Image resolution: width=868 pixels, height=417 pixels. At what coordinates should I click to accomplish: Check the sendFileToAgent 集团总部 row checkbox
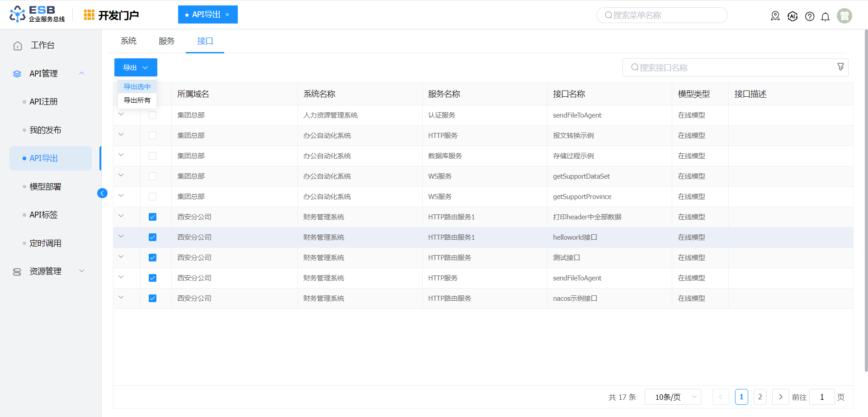[x=153, y=115]
